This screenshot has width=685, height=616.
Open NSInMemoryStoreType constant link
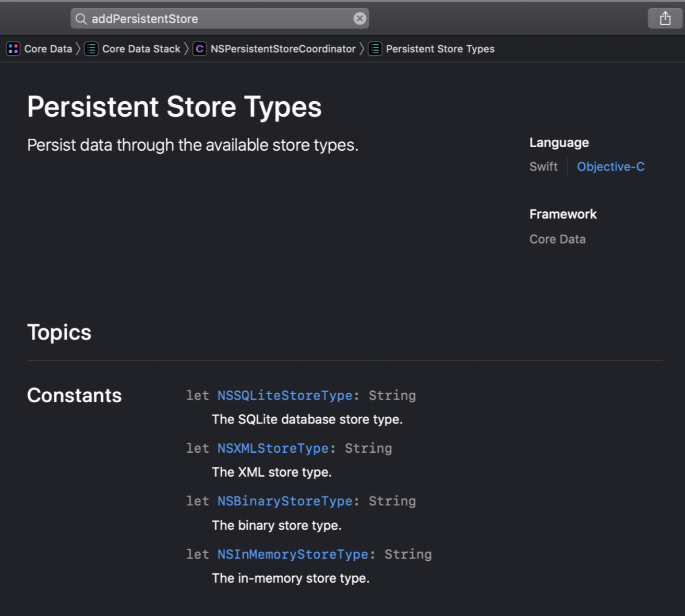(x=293, y=554)
